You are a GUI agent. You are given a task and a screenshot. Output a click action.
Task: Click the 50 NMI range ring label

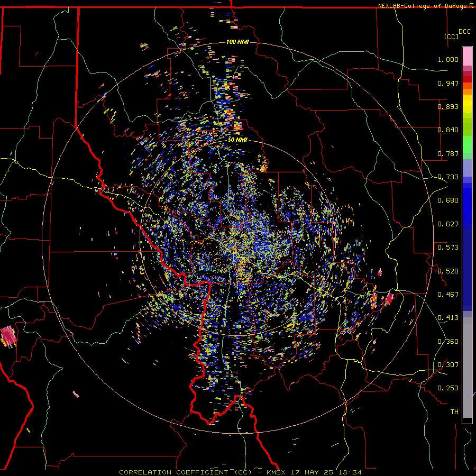237,140
